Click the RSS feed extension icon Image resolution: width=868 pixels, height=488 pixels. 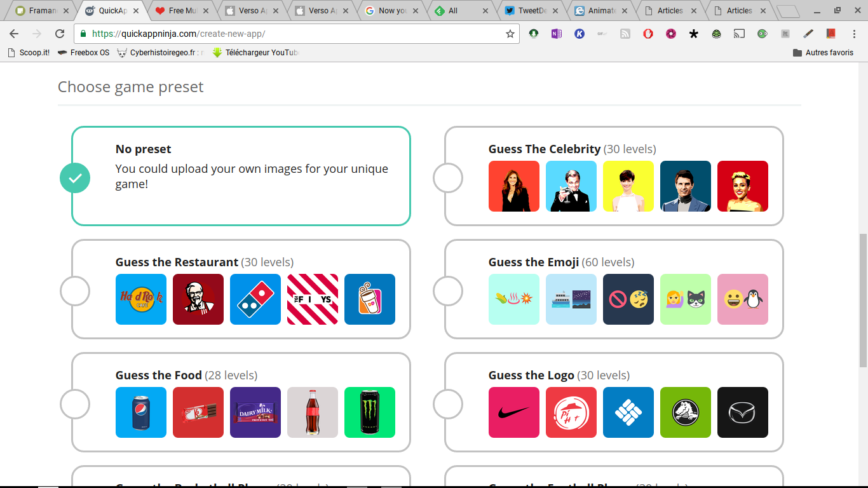coord(625,34)
